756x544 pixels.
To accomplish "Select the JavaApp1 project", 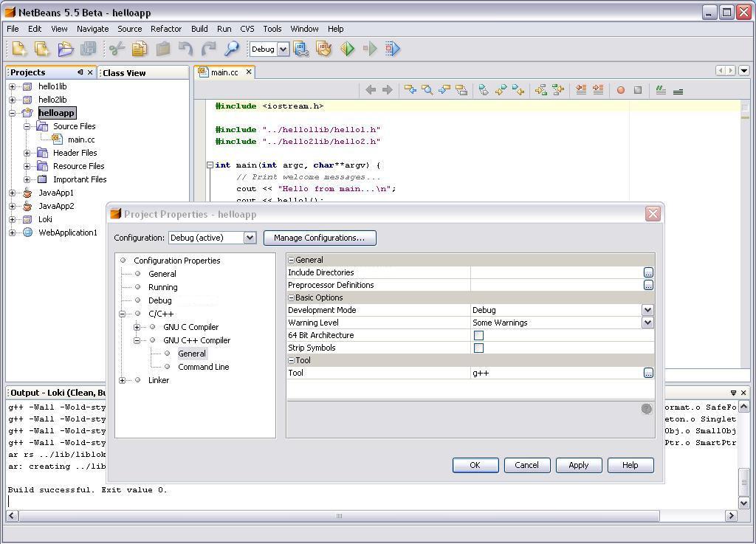I will pos(56,193).
